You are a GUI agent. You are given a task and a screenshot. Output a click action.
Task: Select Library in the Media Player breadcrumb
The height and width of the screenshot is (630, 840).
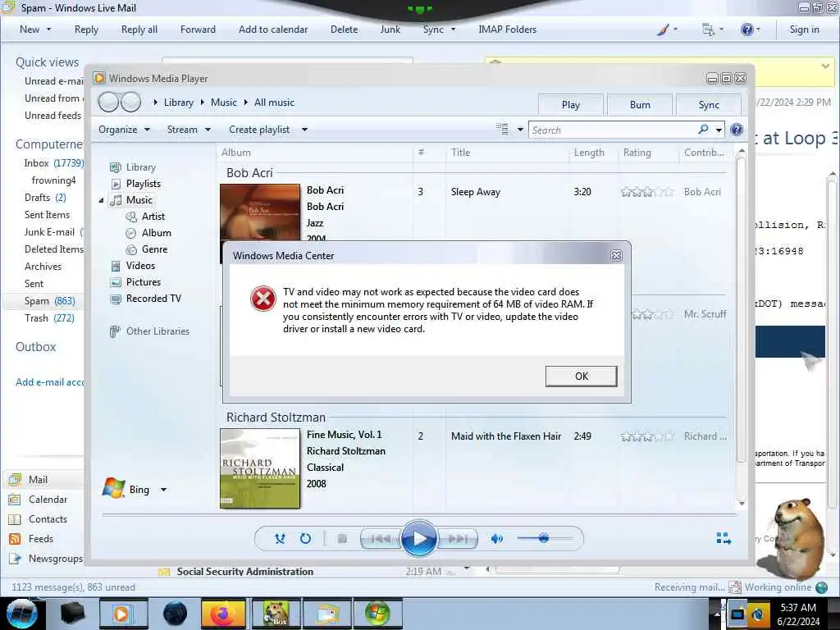point(178,103)
